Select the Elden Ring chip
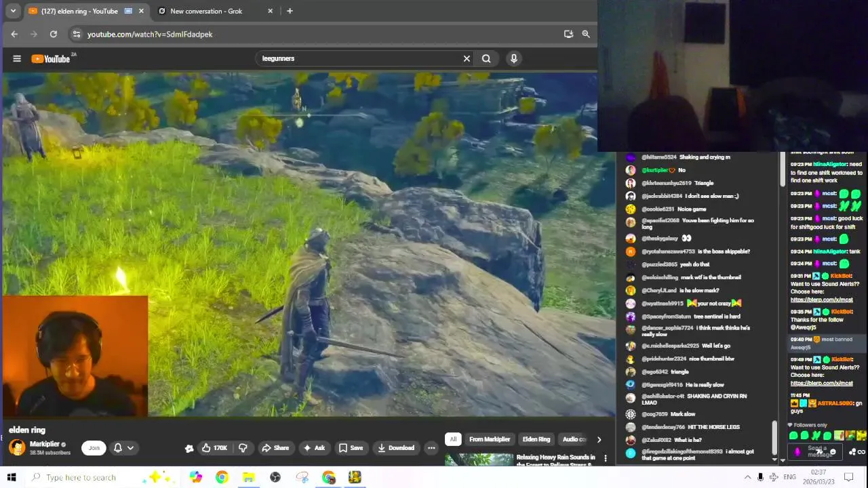The image size is (868, 488). 536,439
